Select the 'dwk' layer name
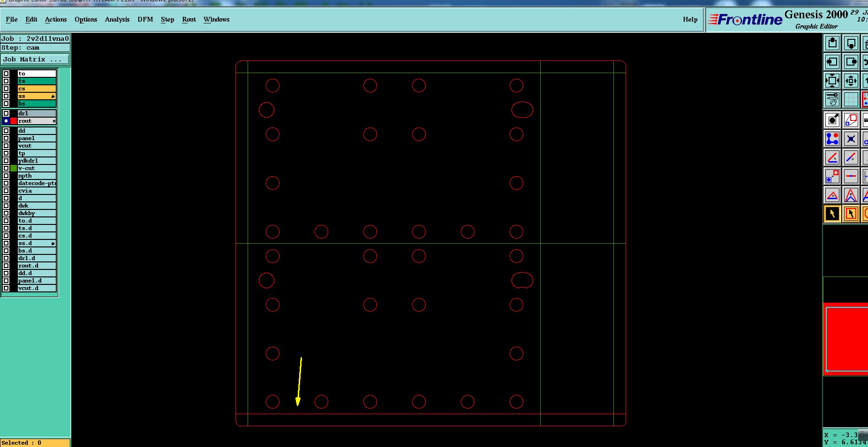The height and width of the screenshot is (447, 868). (37, 206)
